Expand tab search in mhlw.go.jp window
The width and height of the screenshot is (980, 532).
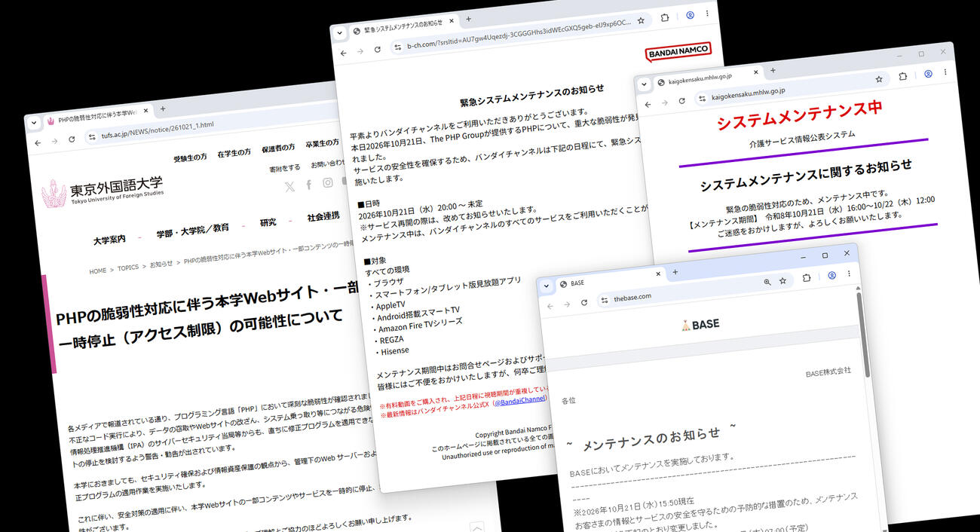tap(645, 84)
